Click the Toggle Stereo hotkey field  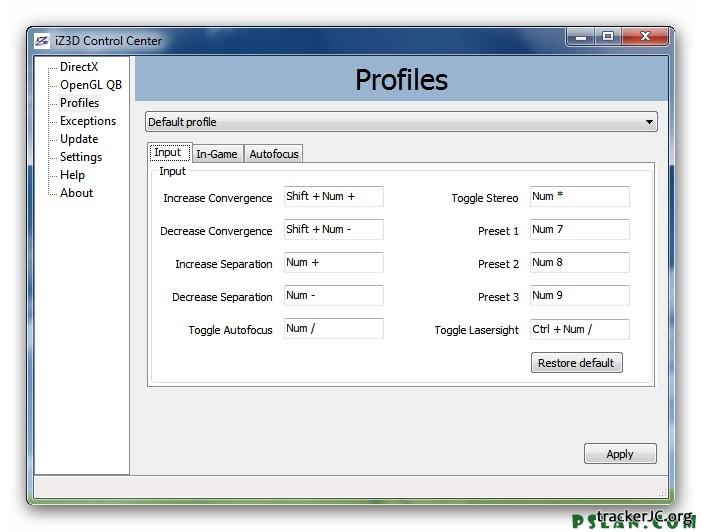(x=579, y=197)
